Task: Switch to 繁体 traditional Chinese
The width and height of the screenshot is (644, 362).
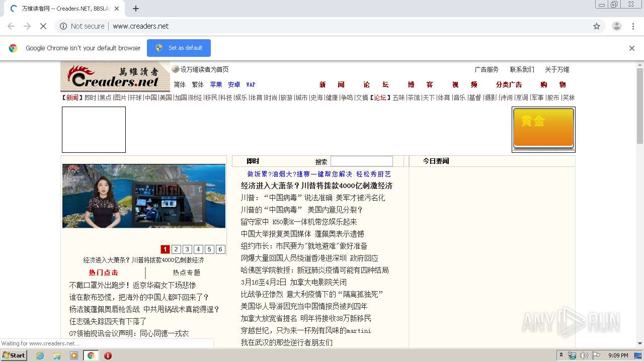Action: click(x=198, y=84)
